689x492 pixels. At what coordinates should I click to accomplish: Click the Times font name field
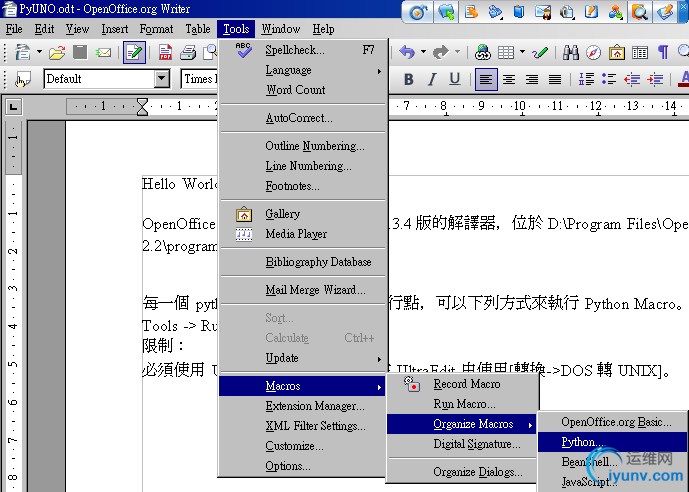(x=199, y=79)
